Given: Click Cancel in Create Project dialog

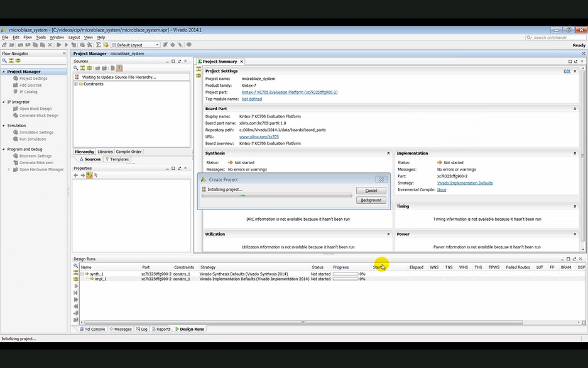Looking at the screenshot, I should point(371,191).
